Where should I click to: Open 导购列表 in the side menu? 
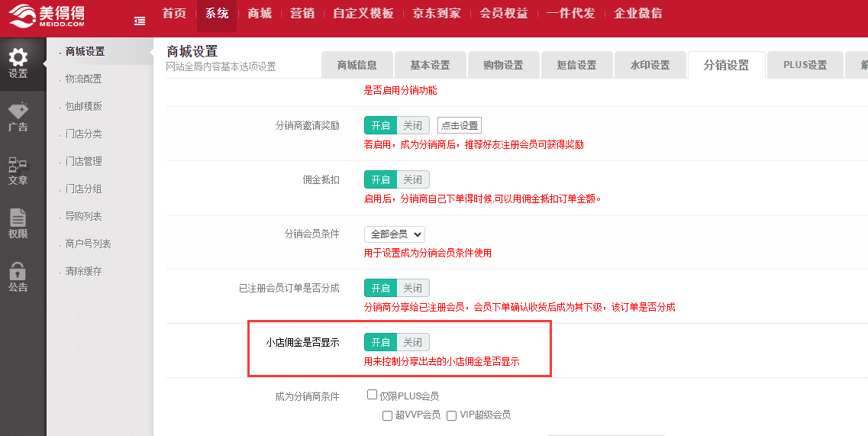point(83,216)
